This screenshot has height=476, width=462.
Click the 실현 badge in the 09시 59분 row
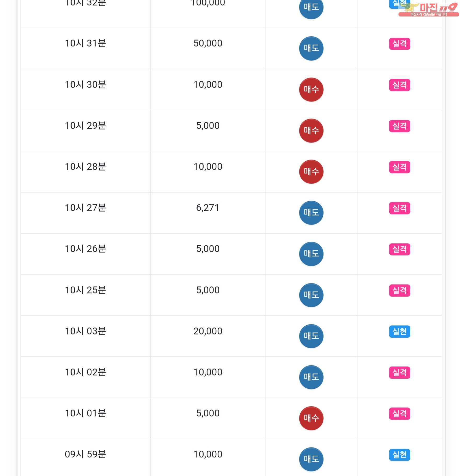(x=400, y=455)
